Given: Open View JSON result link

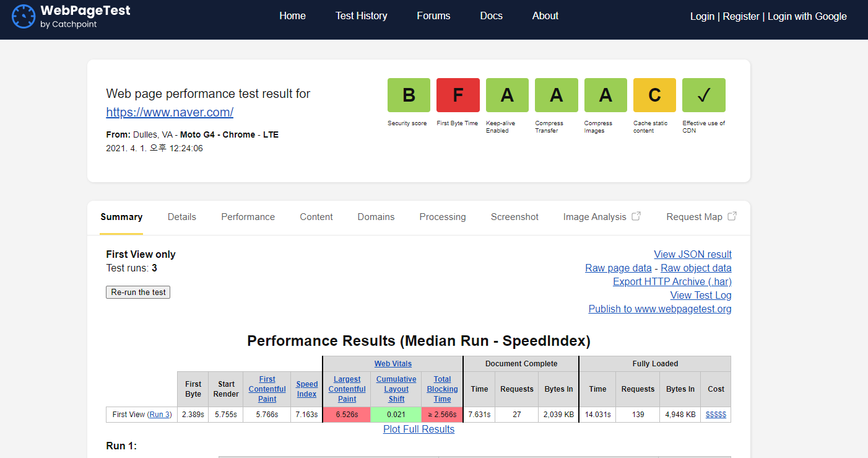Looking at the screenshot, I should [693, 254].
